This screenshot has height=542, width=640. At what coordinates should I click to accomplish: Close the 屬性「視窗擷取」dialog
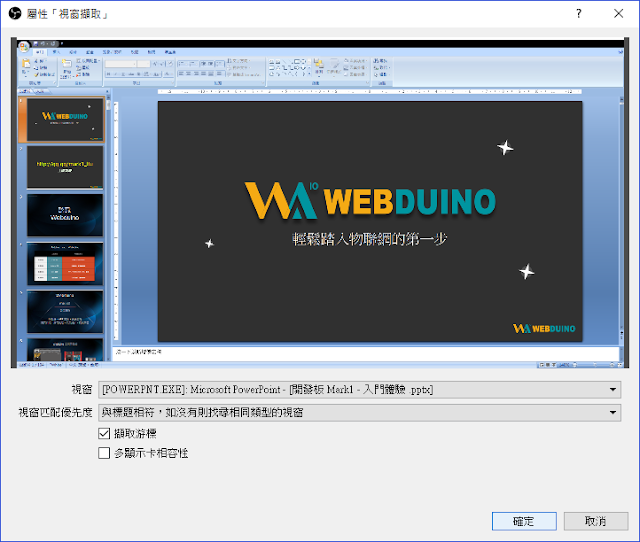point(618,13)
